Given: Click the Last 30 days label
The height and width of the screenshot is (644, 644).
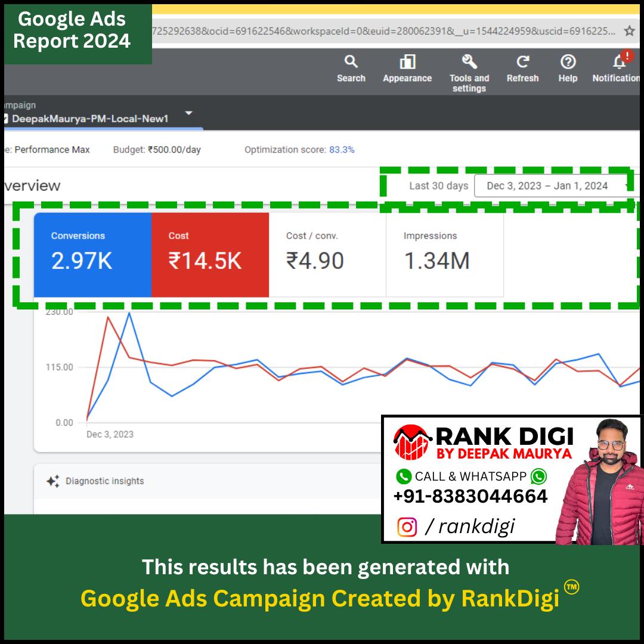Looking at the screenshot, I should (x=438, y=185).
